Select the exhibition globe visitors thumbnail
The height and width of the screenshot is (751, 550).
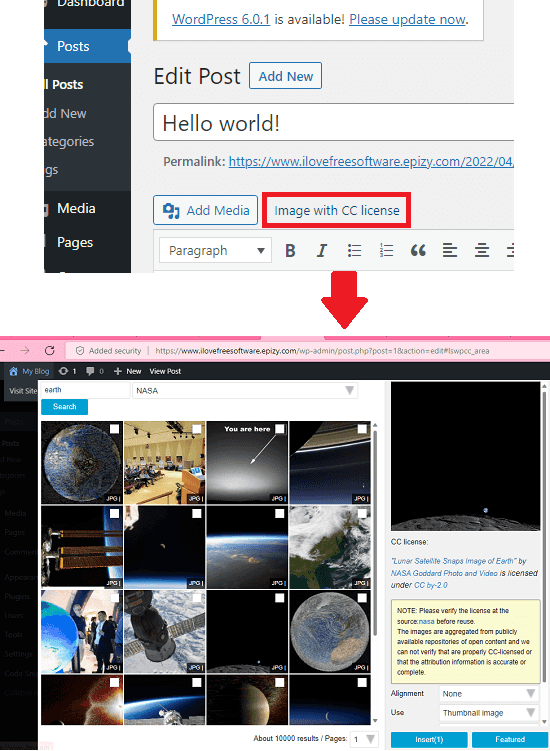click(82, 631)
